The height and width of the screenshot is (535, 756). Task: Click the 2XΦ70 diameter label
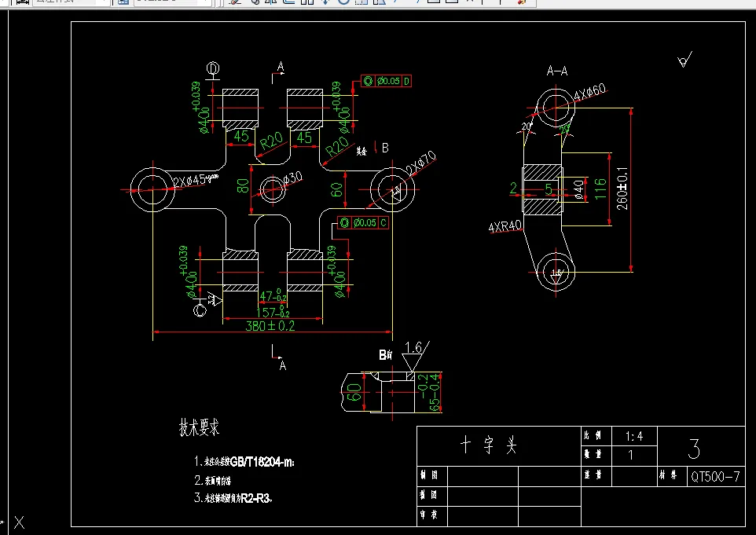point(421,163)
